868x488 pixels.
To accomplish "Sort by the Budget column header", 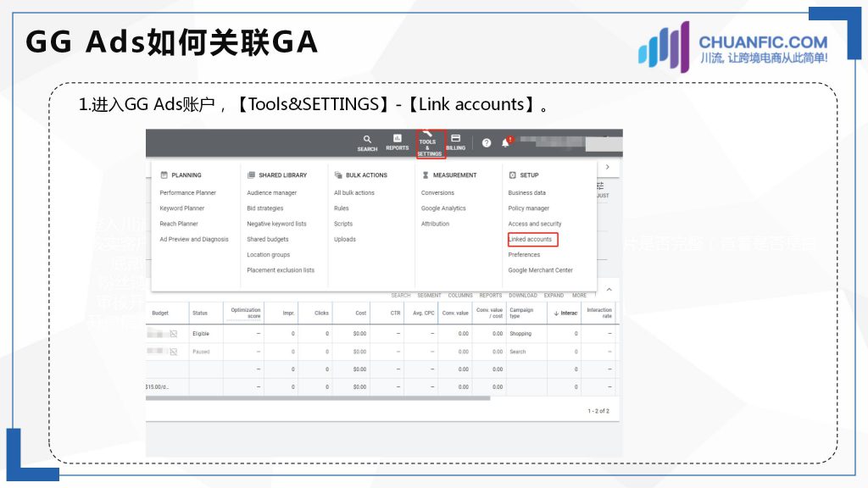I will (160, 313).
